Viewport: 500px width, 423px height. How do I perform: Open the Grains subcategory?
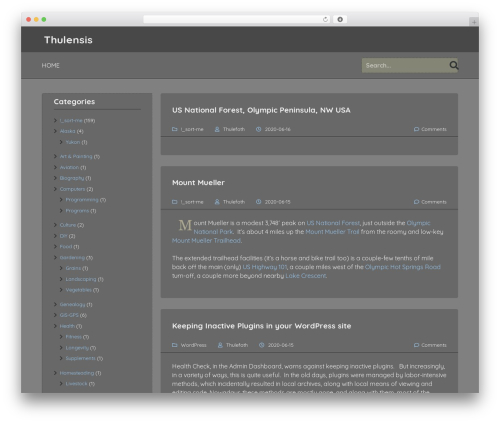coord(73,268)
